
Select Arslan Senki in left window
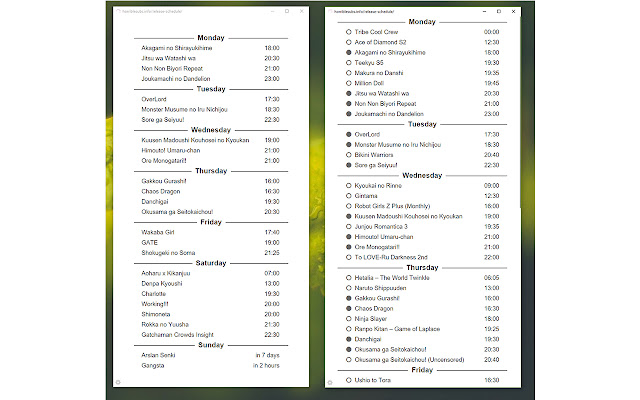tap(158, 355)
